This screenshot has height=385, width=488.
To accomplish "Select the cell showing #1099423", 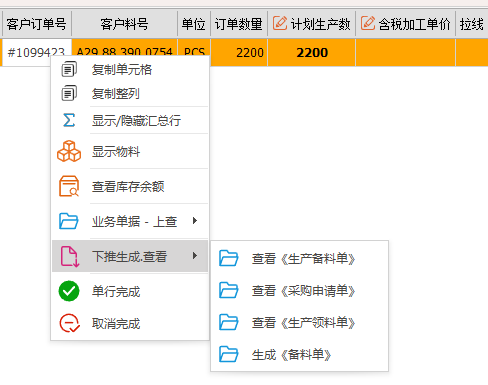I will pyautogui.click(x=37, y=52).
